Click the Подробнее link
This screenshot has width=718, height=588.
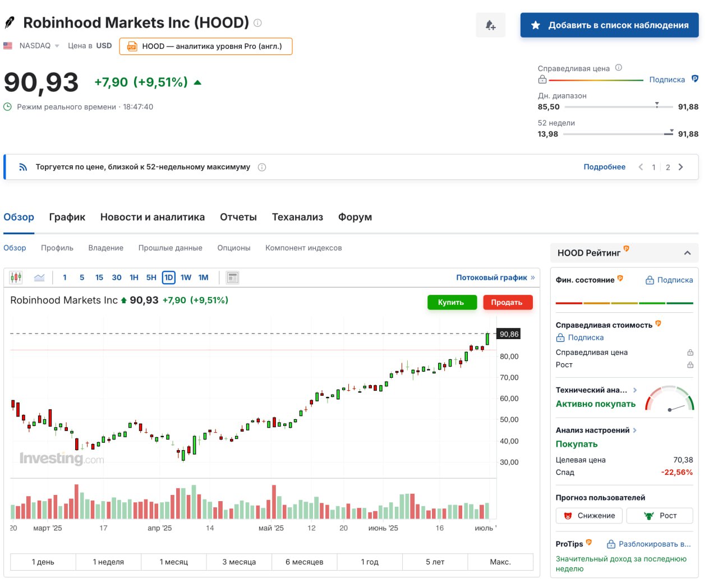click(x=605, y=167)
